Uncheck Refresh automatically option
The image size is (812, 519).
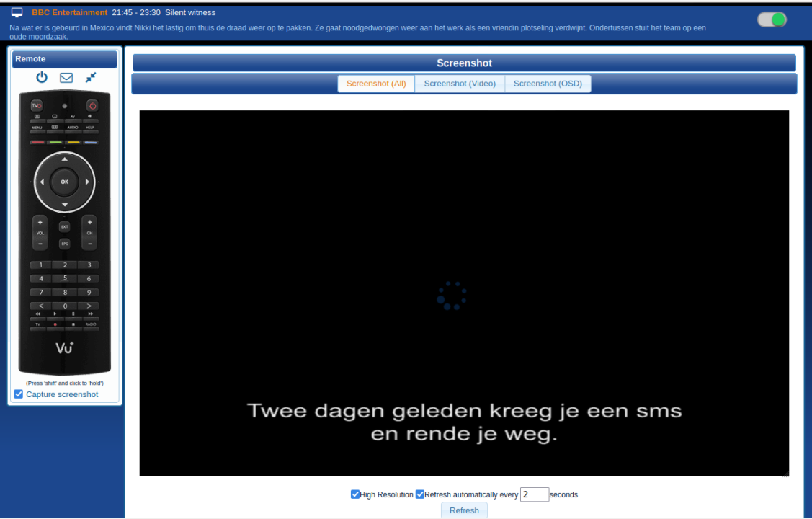pos(420,494)
